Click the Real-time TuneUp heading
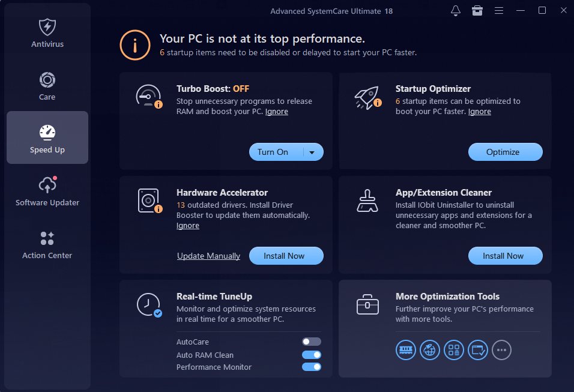Screen dimensions: 574x392 pos(214,297)
